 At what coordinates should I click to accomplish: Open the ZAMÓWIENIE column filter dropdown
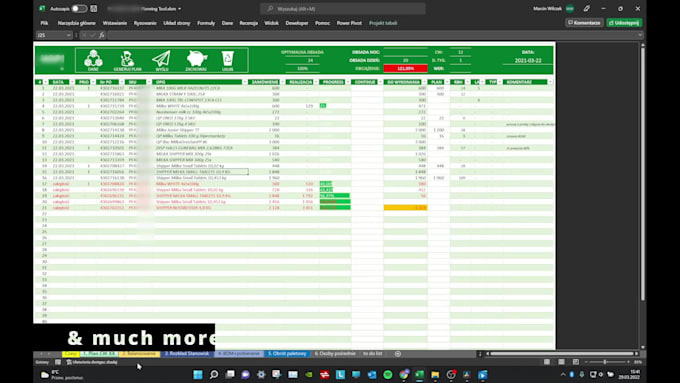[282, 82]
